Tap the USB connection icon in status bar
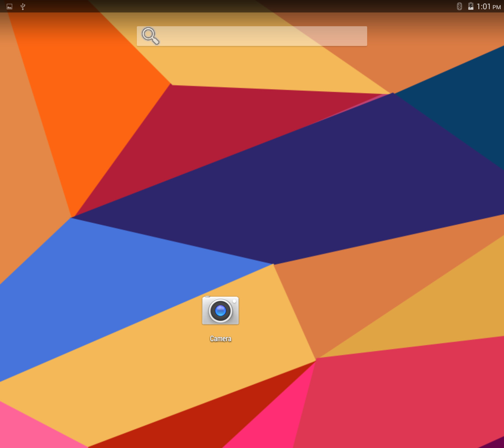The height and width of the screenshot is (448, 504). 23,7
